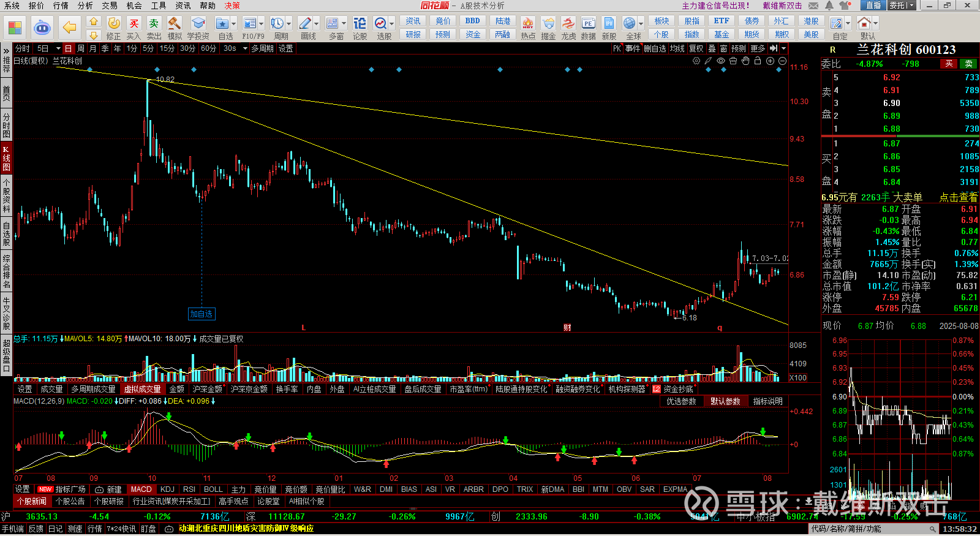Toggle the 窗 window button

click(x=723, y=48)
